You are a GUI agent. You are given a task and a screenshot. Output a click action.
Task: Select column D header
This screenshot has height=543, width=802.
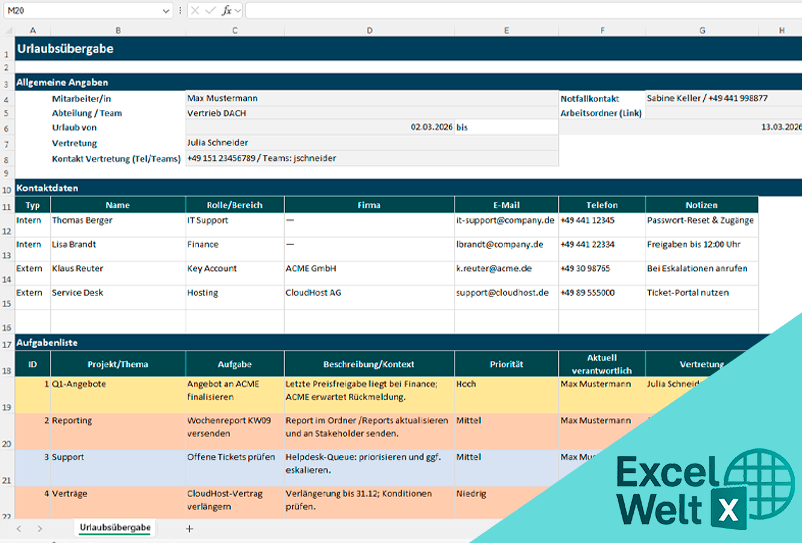tap(369, 31)
